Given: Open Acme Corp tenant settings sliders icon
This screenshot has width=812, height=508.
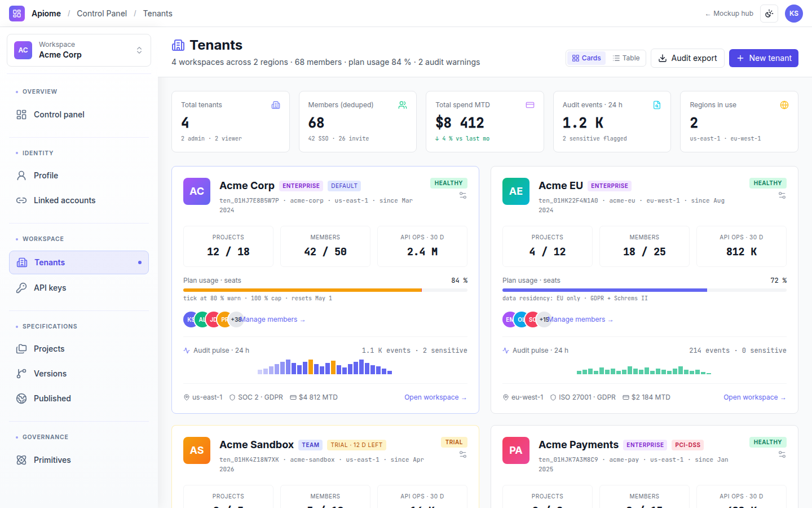Looking at the screenshot, I should (x=463, y=195).
